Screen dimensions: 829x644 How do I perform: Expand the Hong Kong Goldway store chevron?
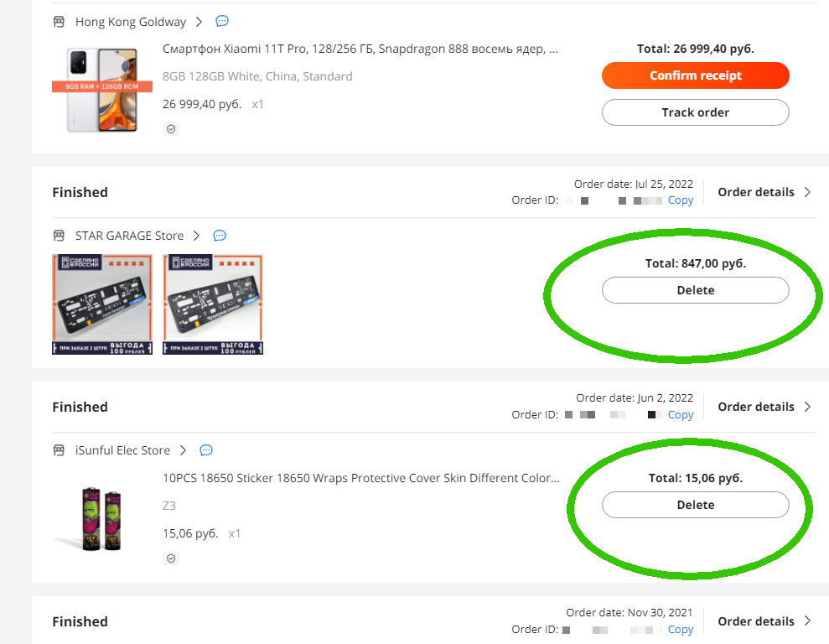(199, 22)
